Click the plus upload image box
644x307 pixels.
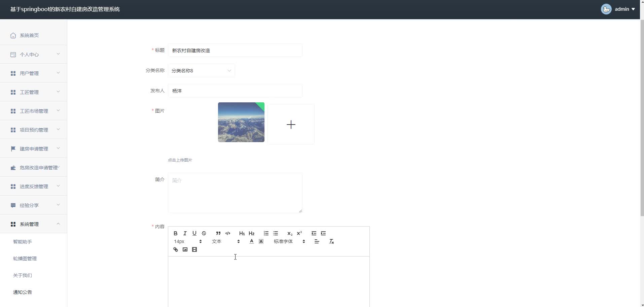click(x=291, y=124)
